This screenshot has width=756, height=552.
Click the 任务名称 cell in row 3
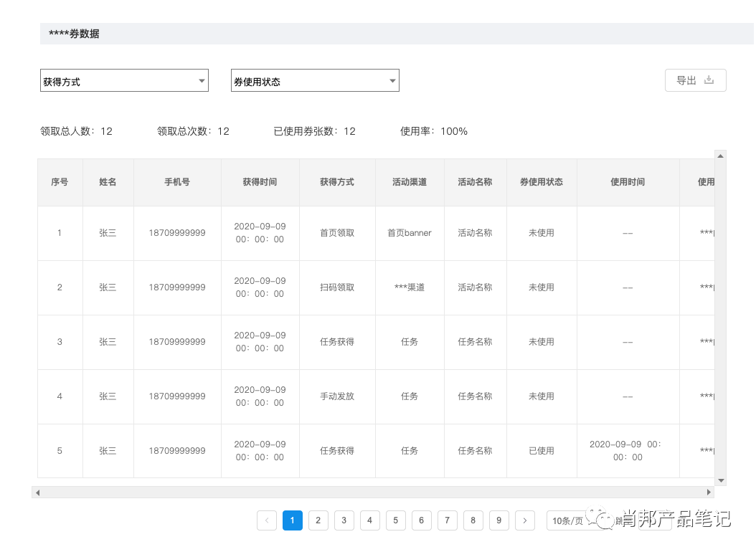pyautogui.click(x=475, y=342)
